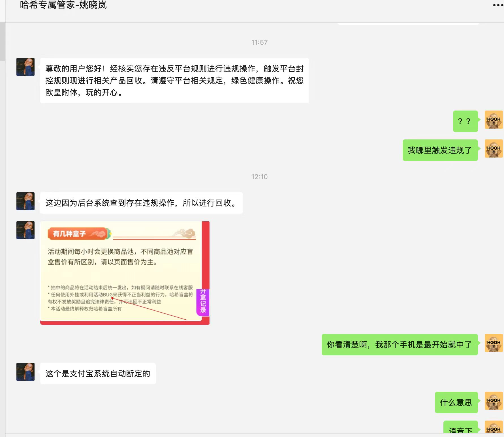Select the 这边因为后台系统查到存在违规操作 bubble
Screen dimensions: 504x437
[x=141, y=203]
